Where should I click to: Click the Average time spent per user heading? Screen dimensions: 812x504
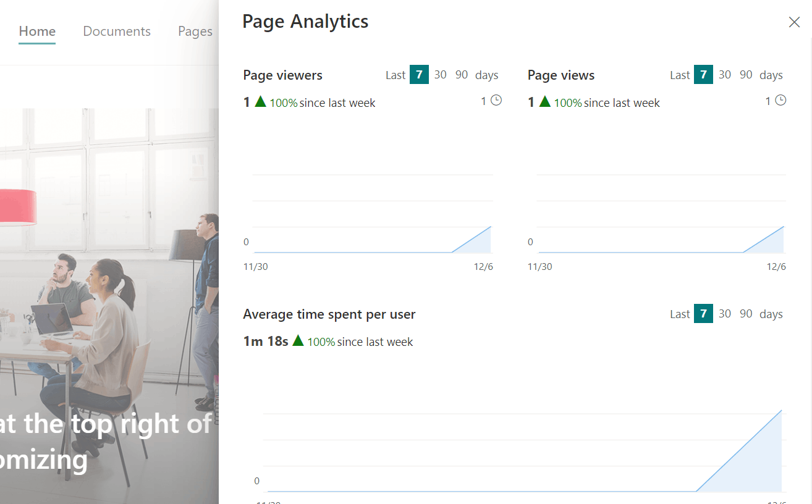click(329, 314)
